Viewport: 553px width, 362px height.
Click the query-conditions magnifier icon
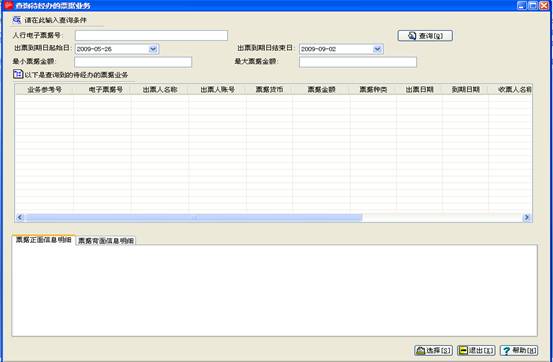click(x=17, y=20)
